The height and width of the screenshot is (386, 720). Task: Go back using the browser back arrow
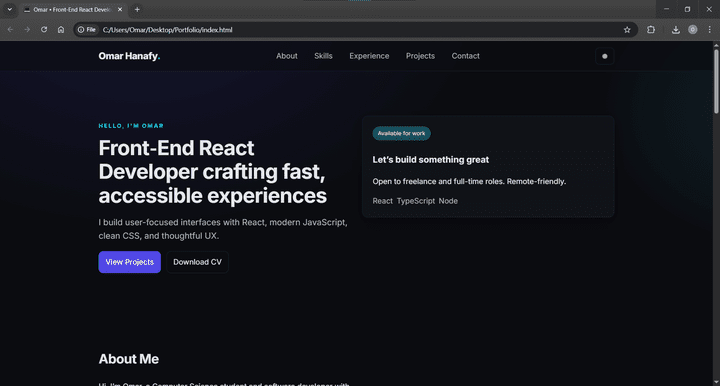[x=10, y=29]
